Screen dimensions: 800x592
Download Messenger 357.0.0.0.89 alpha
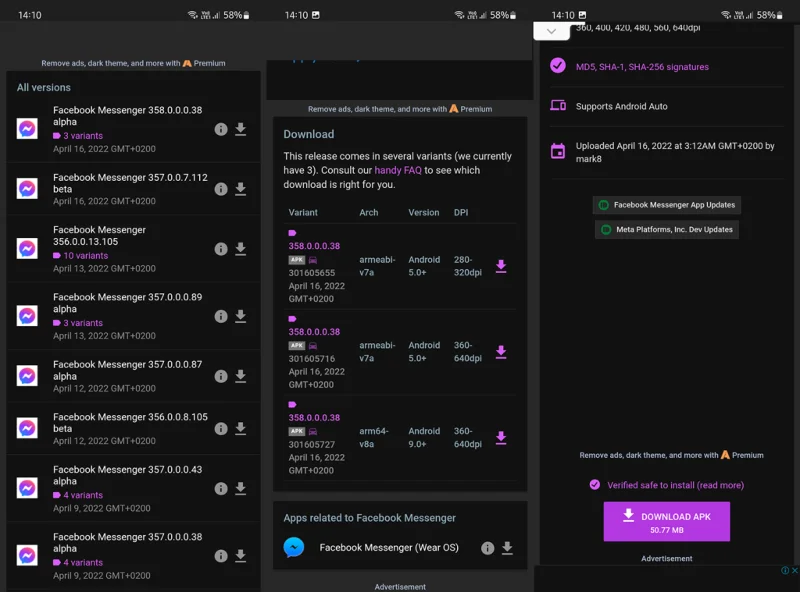point(240,316)
